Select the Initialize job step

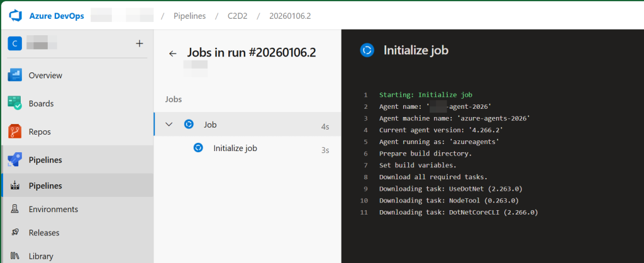click(235, 148)
